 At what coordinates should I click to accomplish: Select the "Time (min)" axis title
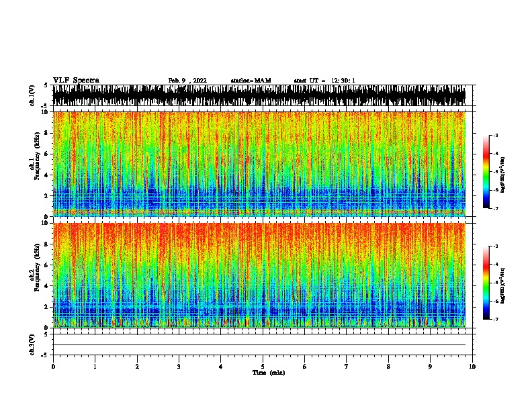coord(269,373)
